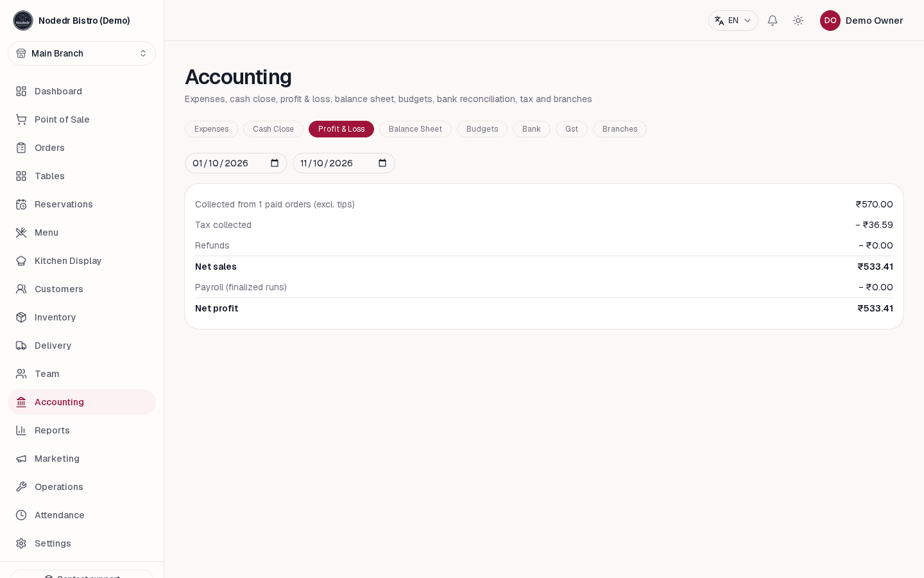Click the Accounting page heading
924x578 pixels.
pyautogui.click(x=238, y=77)
